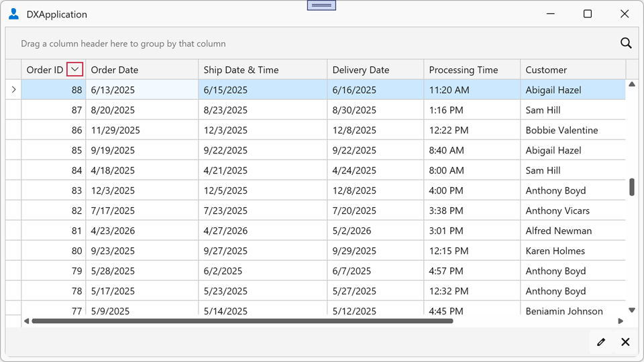Select Delivery Date cell 8/30/2025

tap(376, 110)
